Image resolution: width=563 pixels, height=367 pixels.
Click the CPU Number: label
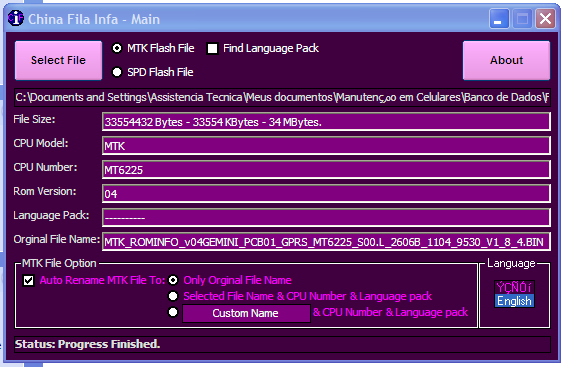[45, 167]
